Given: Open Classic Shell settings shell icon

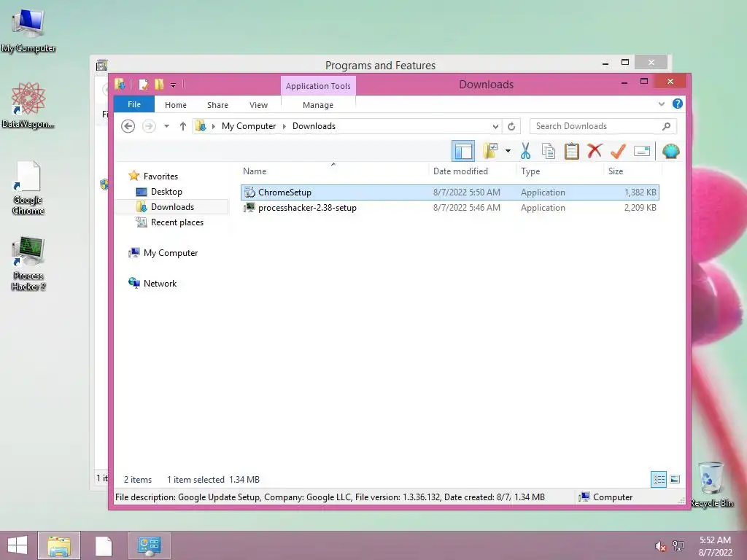Looking at the screenshot, I should pos(671,152).
